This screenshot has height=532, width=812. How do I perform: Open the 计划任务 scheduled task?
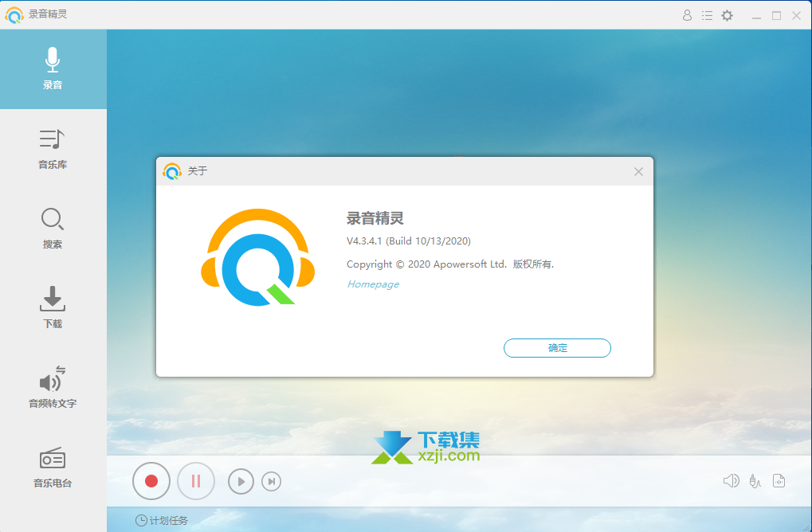pos(162,520)
